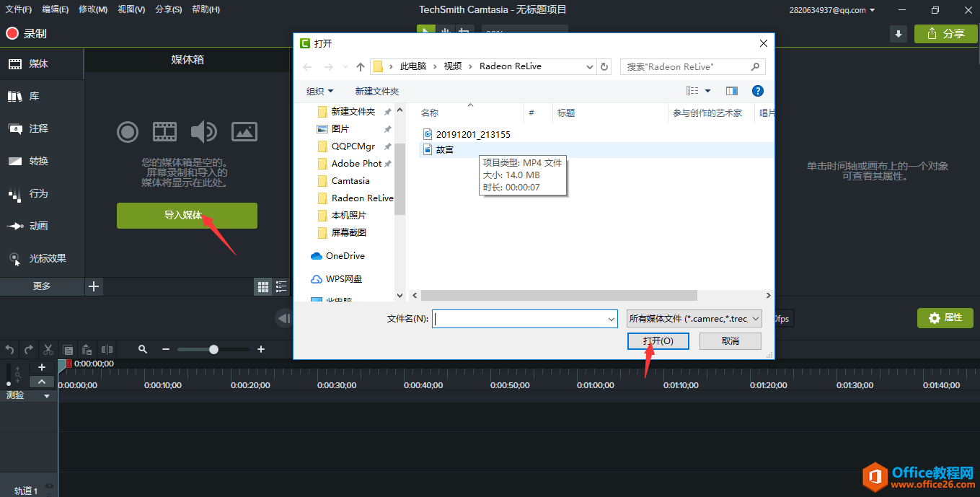
Task: Click 新建文件夹 button in the dialog toolbar
Action: point(377,91)
